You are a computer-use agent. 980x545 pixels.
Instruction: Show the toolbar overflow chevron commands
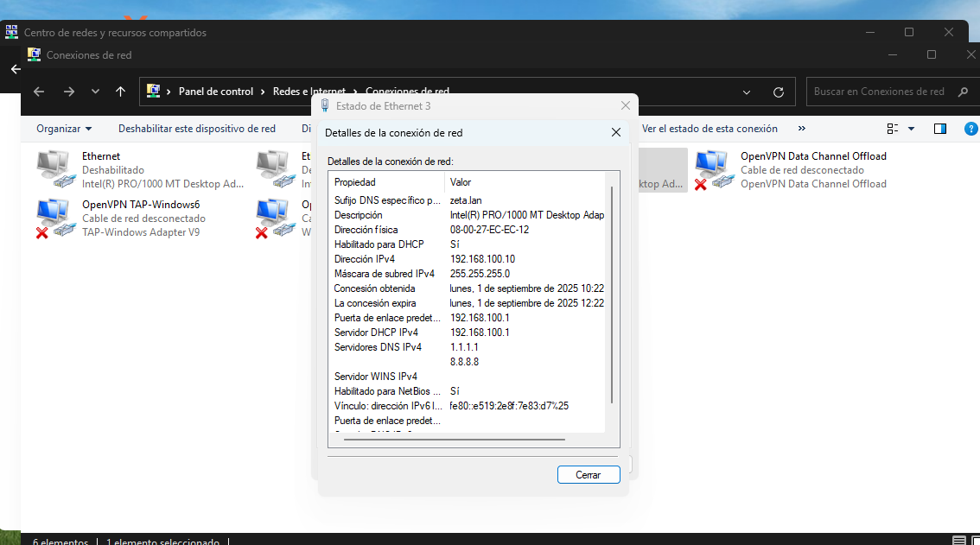pyautogui.click(x=801, y=129)
